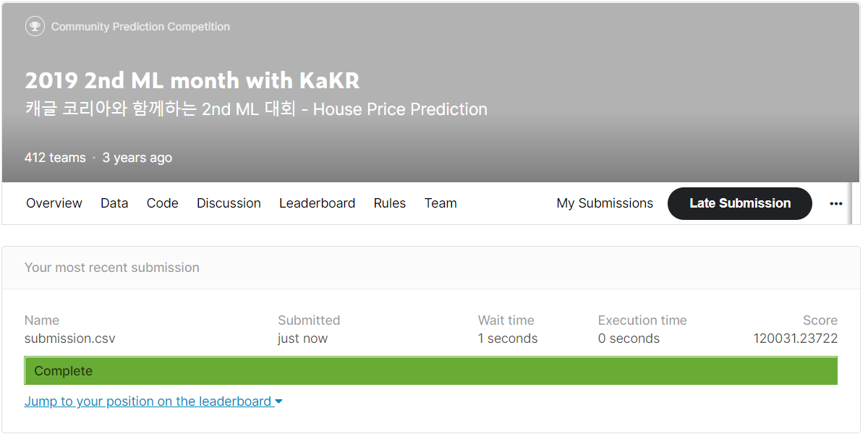View the Leaderboard tab
Screen dimensions: 868x434
pyautogui.click(x=317, y=203)
